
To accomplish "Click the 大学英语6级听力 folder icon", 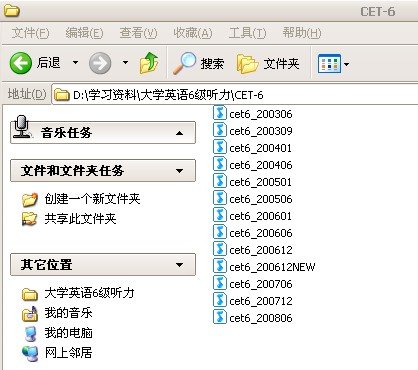I will click(30, 294).
